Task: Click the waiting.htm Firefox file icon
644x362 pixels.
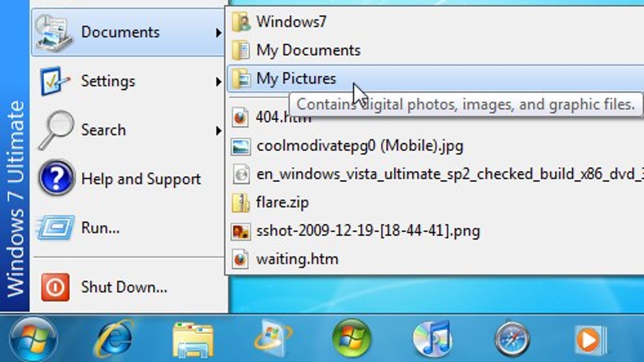Action: tap(240, 259)
